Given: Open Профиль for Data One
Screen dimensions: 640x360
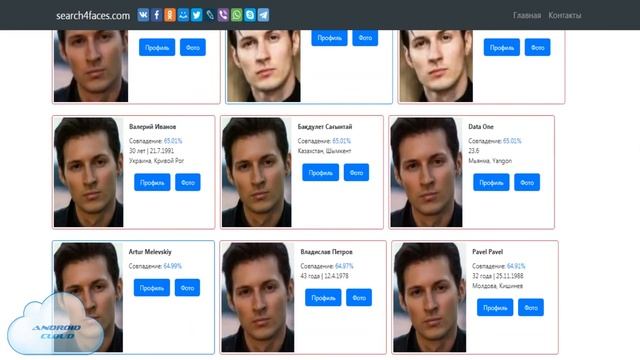Looking at the screenshot, I should click(491, 182).
